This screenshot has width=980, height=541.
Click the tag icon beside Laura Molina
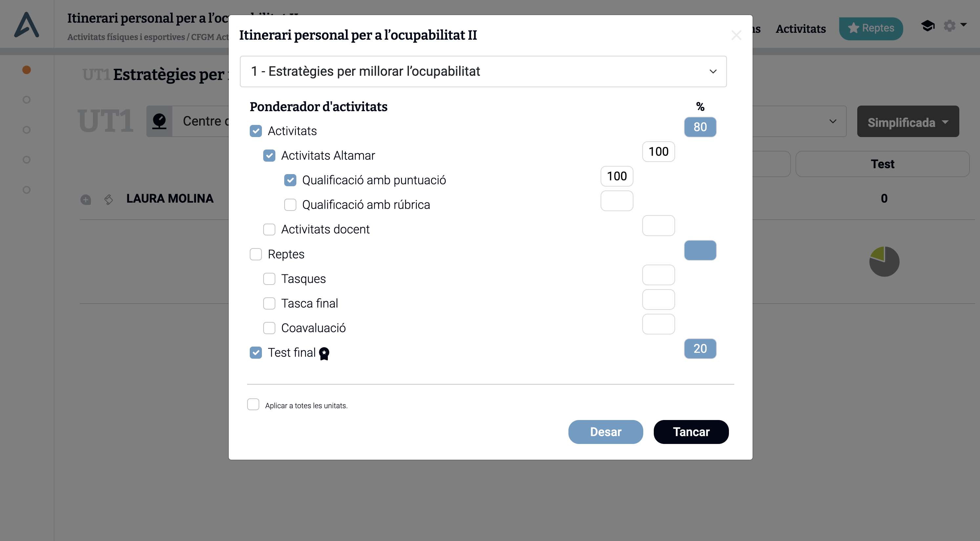click(x=108, y=199)
